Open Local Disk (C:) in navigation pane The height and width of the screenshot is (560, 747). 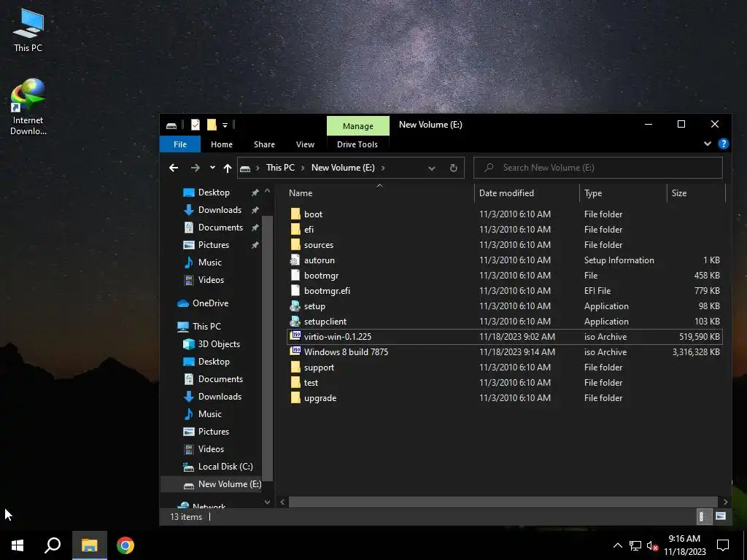(x=225, y=467)
